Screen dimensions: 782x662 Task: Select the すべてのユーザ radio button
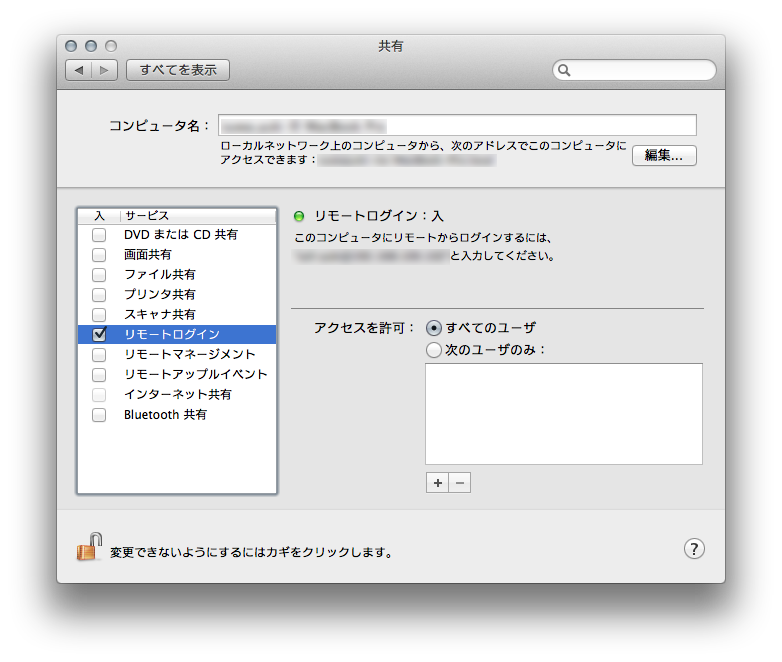[433, 328]
